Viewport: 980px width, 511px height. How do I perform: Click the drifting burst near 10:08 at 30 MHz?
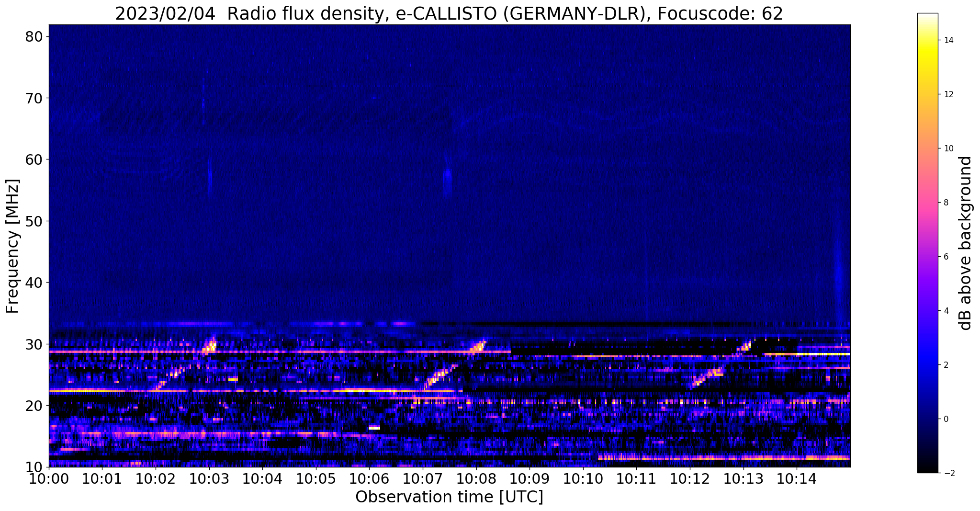click(478, 347)
